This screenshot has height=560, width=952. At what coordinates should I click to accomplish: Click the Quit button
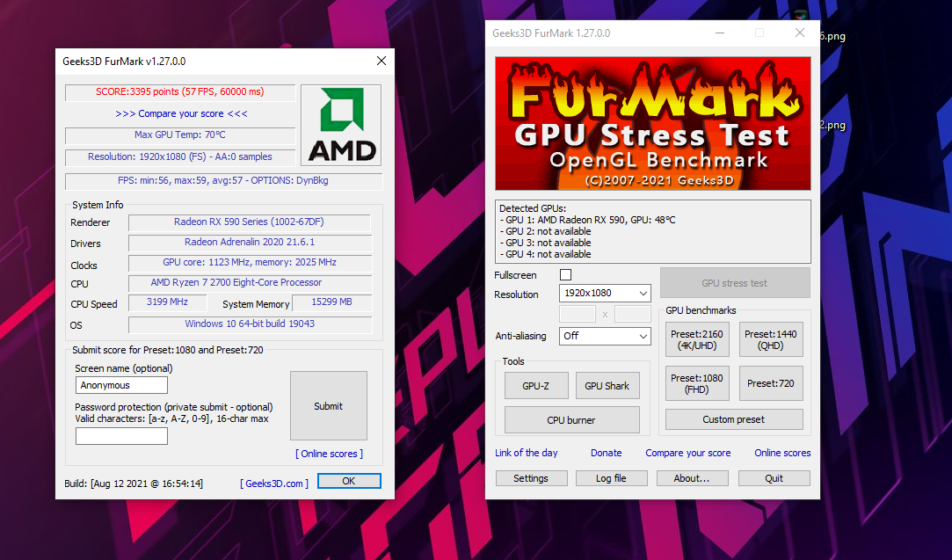pyautogui.click(x=774, y=478)
